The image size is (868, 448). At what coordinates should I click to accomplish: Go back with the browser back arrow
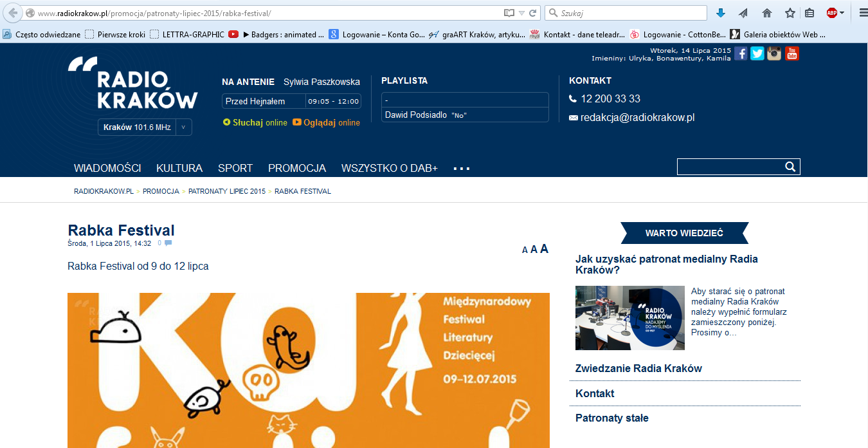tap(12, 13)
